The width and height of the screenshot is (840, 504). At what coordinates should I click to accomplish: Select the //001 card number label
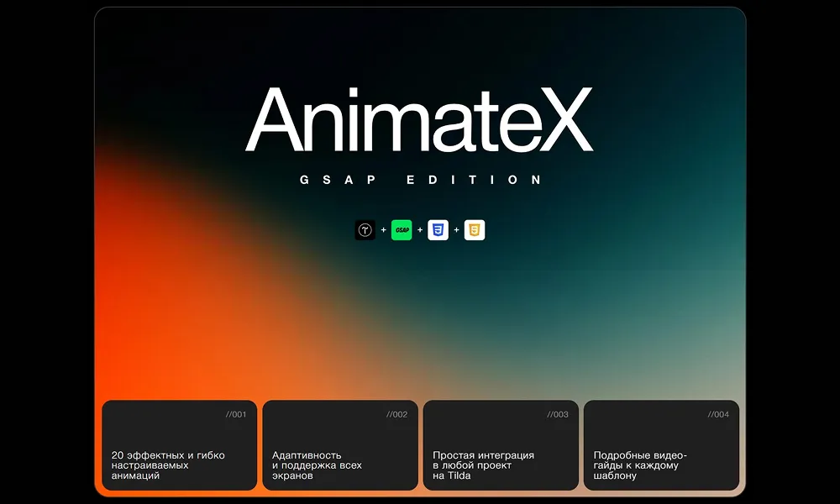[236, 414]
